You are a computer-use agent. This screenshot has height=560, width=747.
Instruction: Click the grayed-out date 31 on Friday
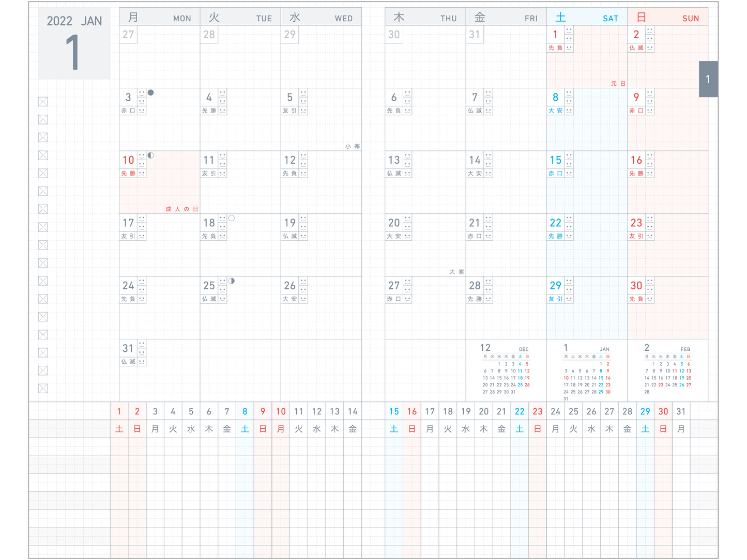475,35
